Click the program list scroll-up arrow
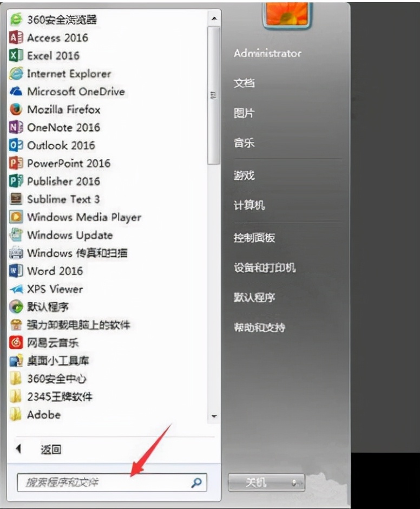This screenshot has height=509, width=420. point(214,19)
